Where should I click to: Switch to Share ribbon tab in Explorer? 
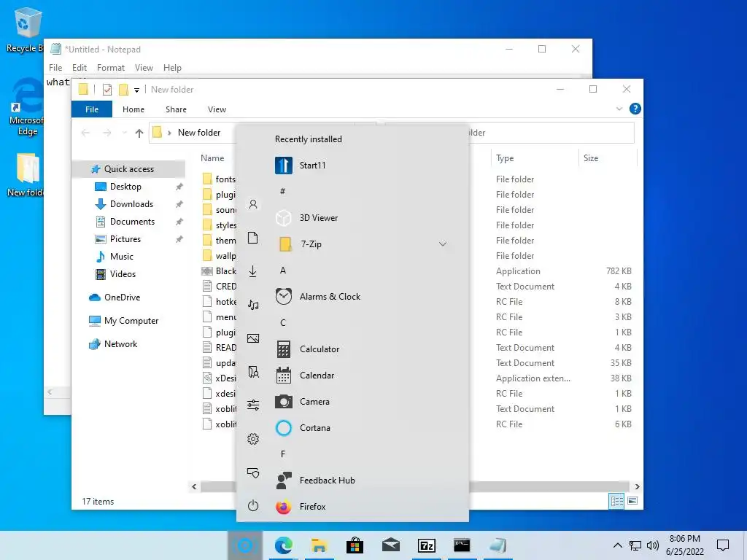(176, 109)
